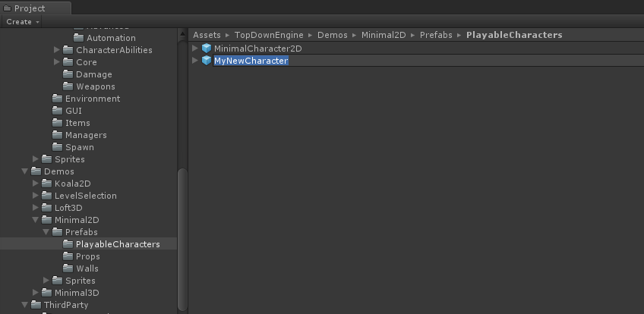The width and height of the screenshot is (644, 314).
Task: Click the folder tree vertical scrollbar
Action: click(x=182, y=240)
